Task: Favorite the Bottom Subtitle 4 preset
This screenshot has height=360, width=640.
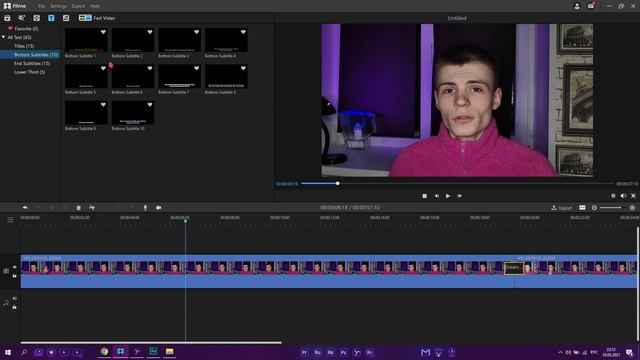Action: [x=243, y=32]
